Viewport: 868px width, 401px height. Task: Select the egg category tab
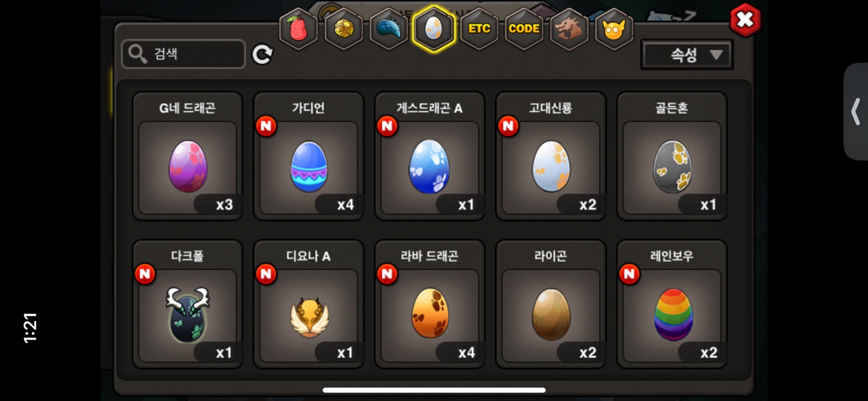[434, 28]
